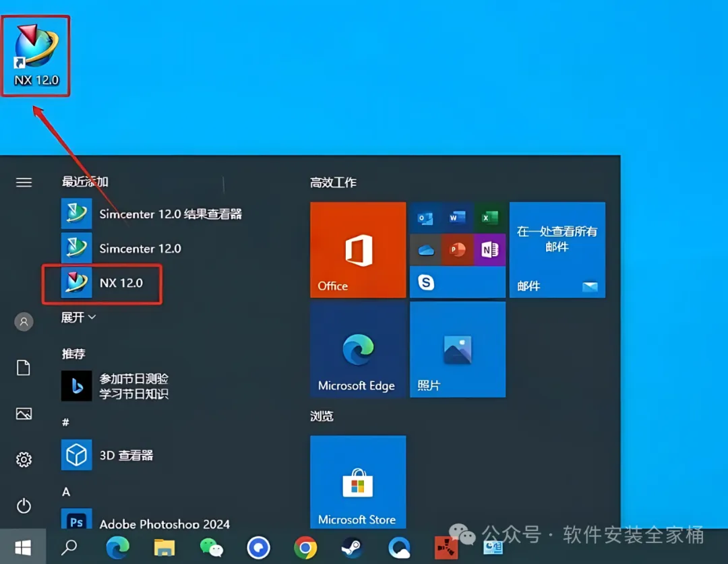The image size is (728, 564).
Task: Open PowerPoint in the Office tile group
Action: [x=457, y=250]
